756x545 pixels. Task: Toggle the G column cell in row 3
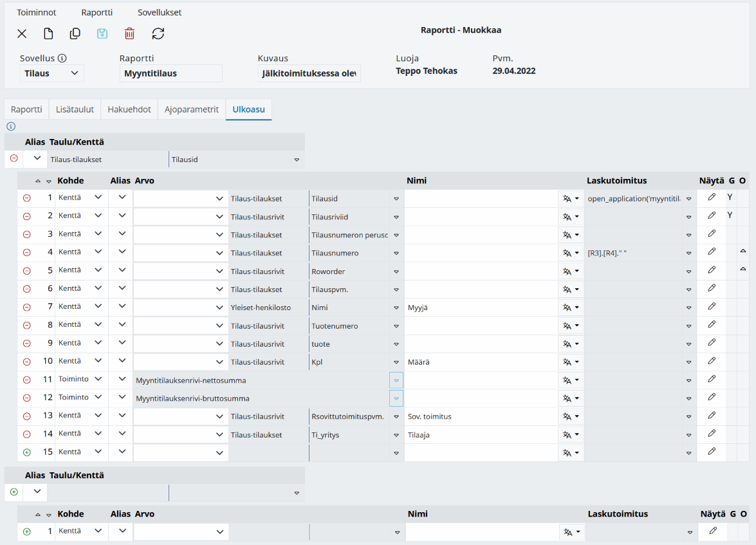[731, 234]
